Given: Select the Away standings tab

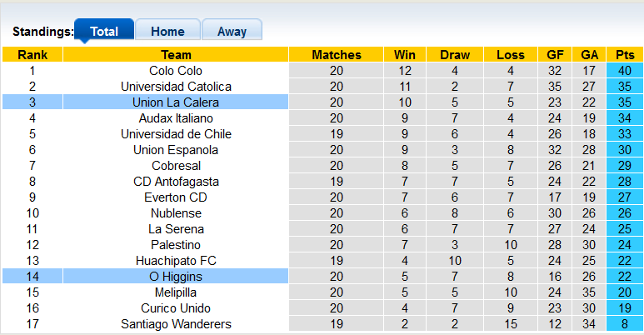Looking at the screenshot, I should point(232,32).
